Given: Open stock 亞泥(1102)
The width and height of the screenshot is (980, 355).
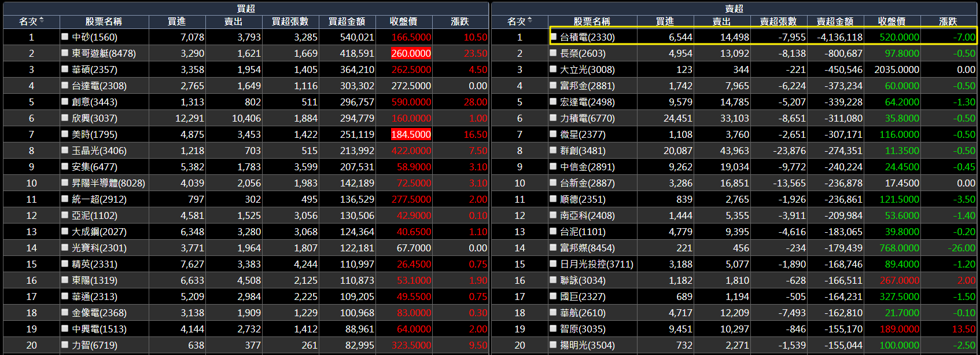Looking at the screenshot, I should pos(94,215).
